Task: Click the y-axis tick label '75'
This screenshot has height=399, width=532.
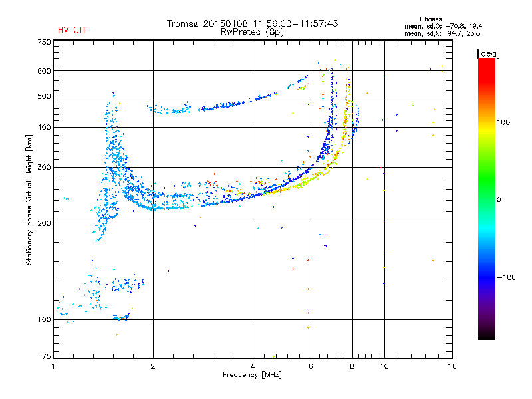Action: (47, 356)
